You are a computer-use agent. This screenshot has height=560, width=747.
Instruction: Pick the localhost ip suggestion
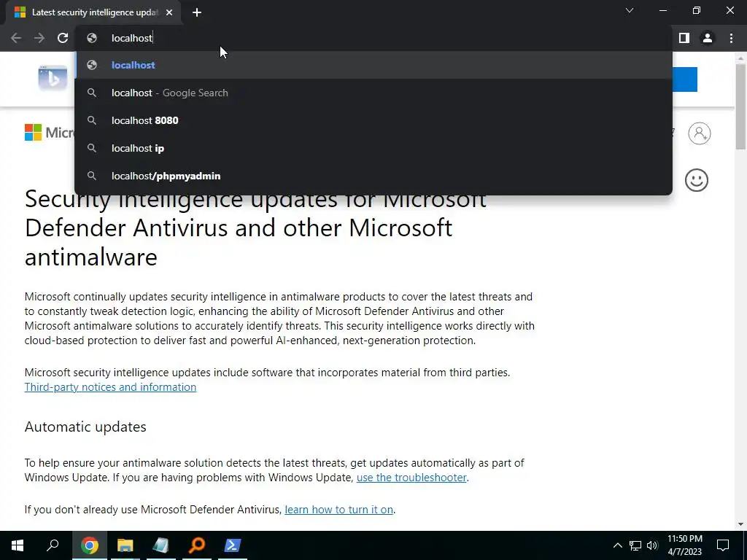point(373,148)
